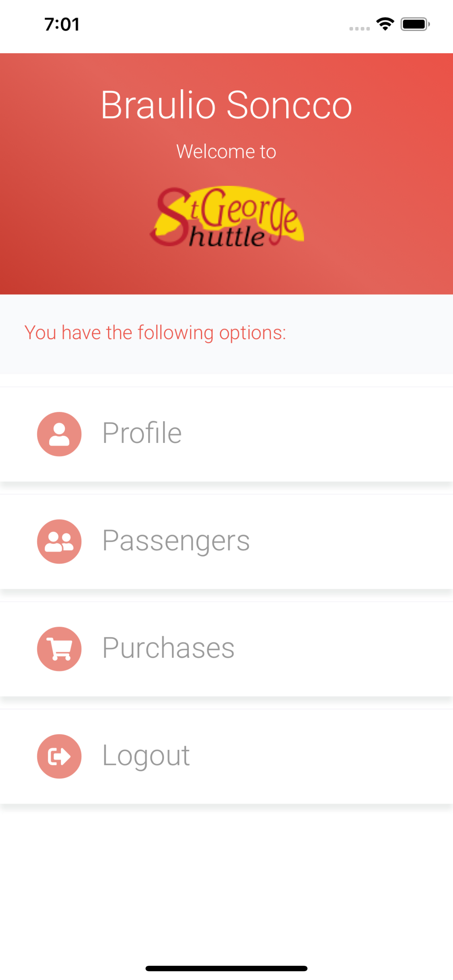Tap the Purchases shopping cart icon

59,649
